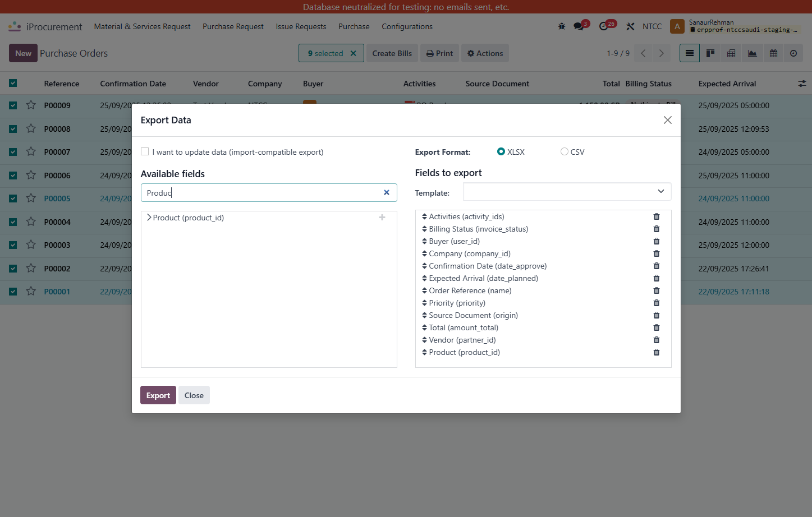Open the Purchase Request menu
This screenshot has height=517, width=812.
233,26
